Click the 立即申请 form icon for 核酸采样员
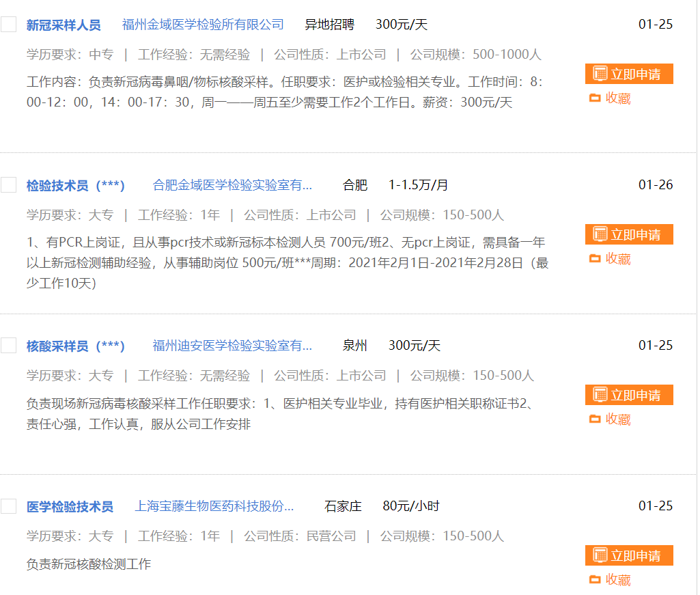700x595 pixels. tap(600, 395)
